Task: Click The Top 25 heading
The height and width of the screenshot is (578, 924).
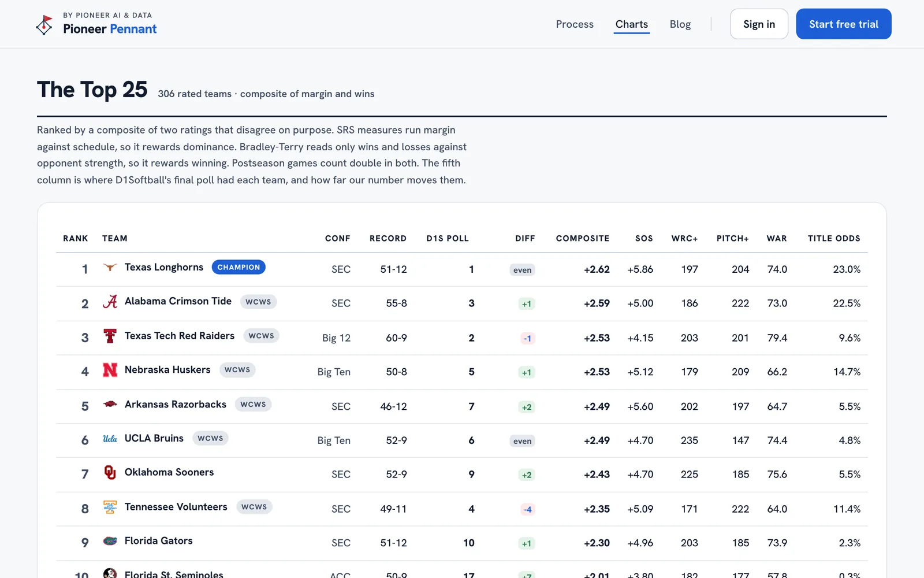Action: 92,90
